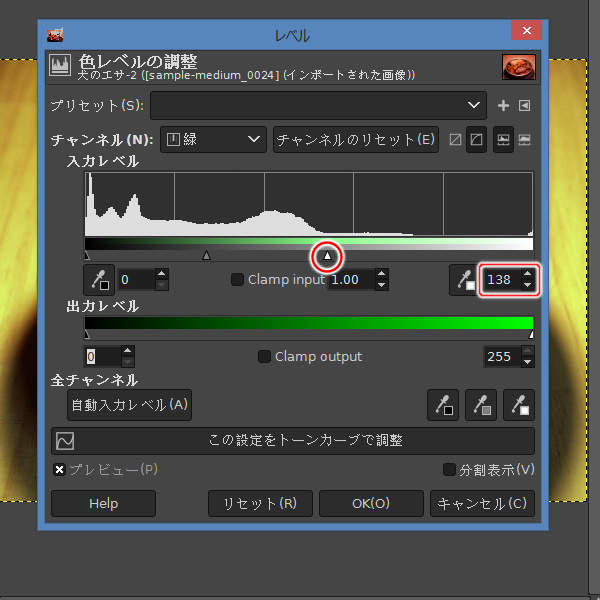
Task: Click the levels histogram icon in header
Action: point(60,65)
